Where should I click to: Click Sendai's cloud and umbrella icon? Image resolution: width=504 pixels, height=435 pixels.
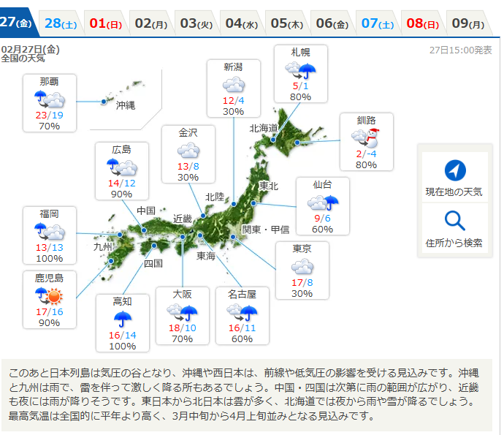point(323,203)
